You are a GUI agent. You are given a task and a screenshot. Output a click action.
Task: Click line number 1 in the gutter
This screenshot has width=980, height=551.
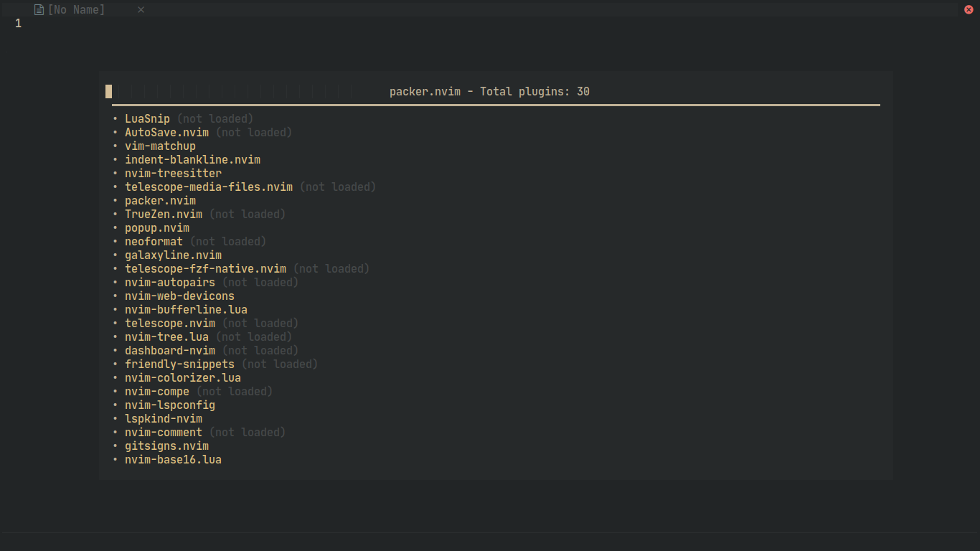18,24
